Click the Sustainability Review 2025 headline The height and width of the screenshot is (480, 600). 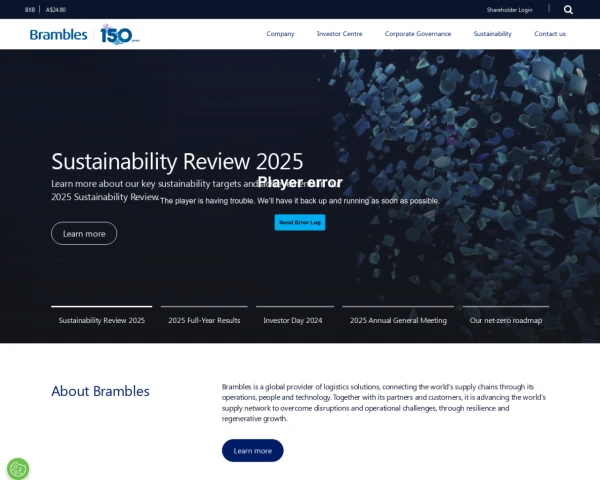177,161
